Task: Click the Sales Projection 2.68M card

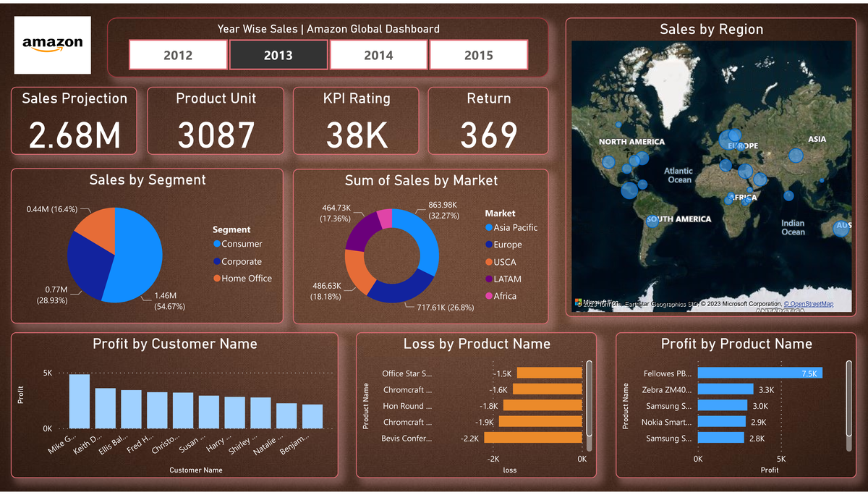Action: (x=73, y=120)
